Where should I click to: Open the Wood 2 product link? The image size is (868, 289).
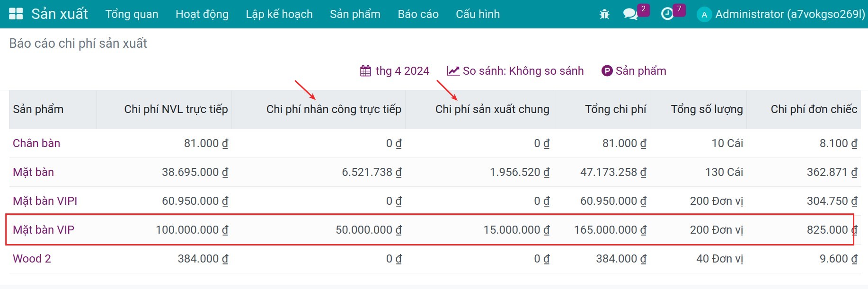point(32,259)
